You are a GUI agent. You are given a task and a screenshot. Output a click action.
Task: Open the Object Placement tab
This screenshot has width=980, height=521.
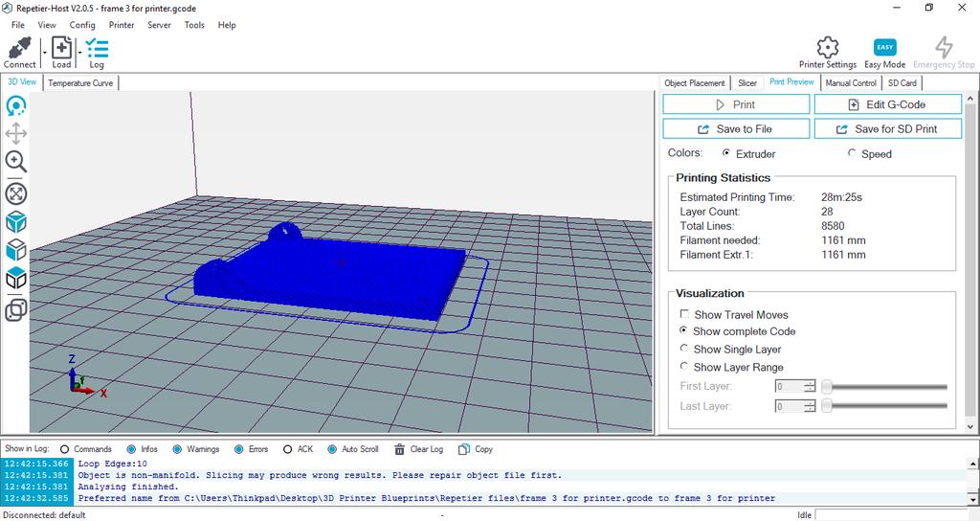695,82
